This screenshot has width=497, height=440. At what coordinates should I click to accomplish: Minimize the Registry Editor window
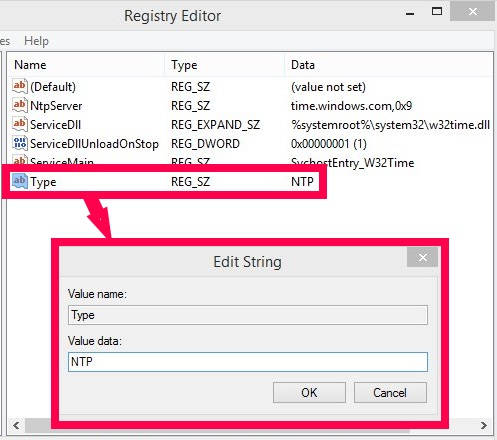click(410, 13)
